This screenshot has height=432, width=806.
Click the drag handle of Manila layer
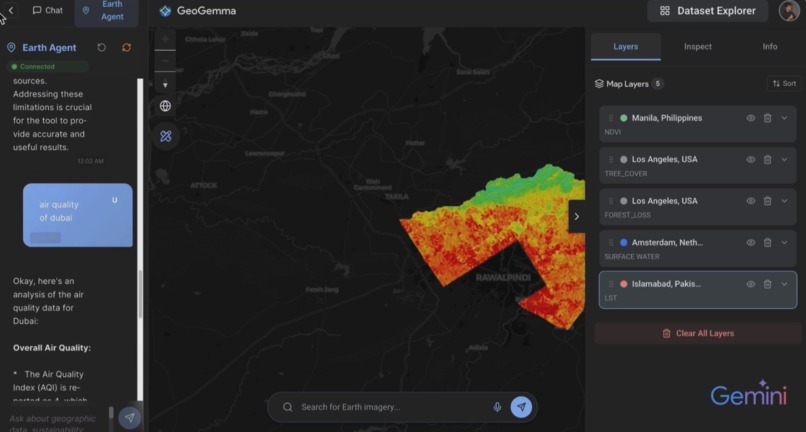coord(611,118)
